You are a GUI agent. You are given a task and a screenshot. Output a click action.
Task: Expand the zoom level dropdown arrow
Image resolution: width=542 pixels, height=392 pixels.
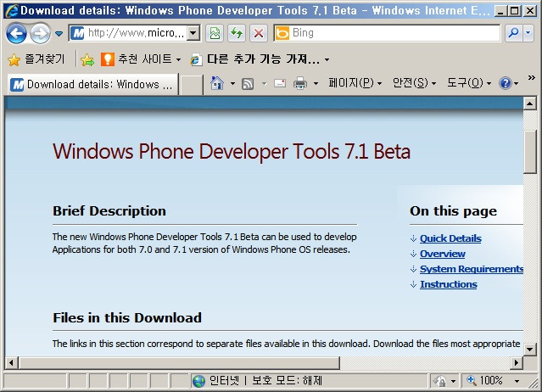(517, 381)
